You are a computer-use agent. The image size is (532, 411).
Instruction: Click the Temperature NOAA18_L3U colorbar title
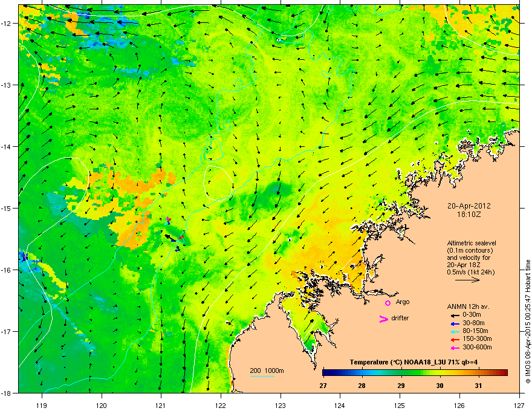tap(414, 362)
